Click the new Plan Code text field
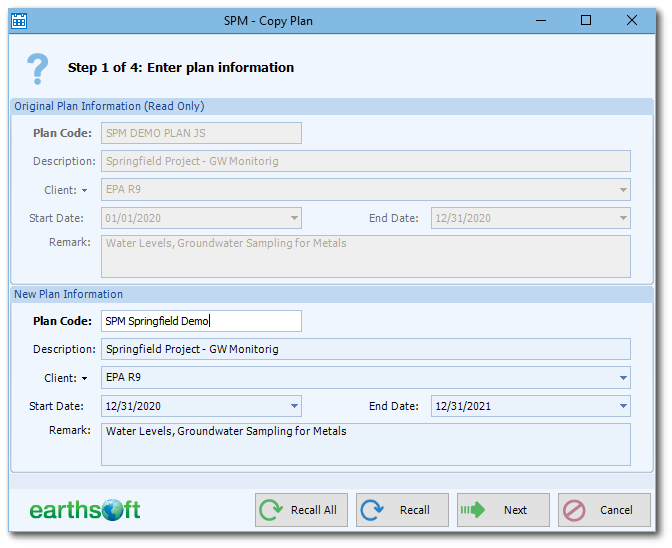The width and height of the screenshot is (672, 548). pyautogui.click(x=200, y=321)
